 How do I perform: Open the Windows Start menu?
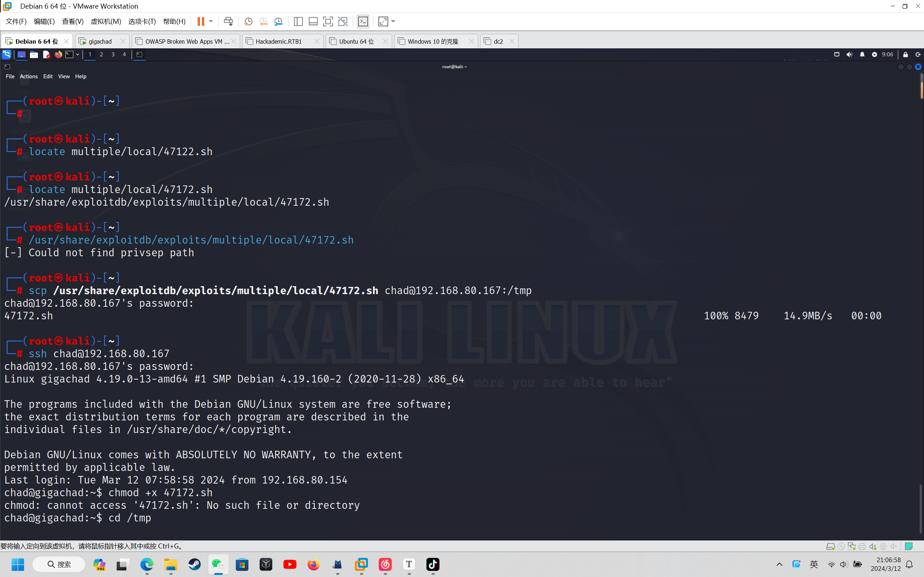tap(18, 564)
